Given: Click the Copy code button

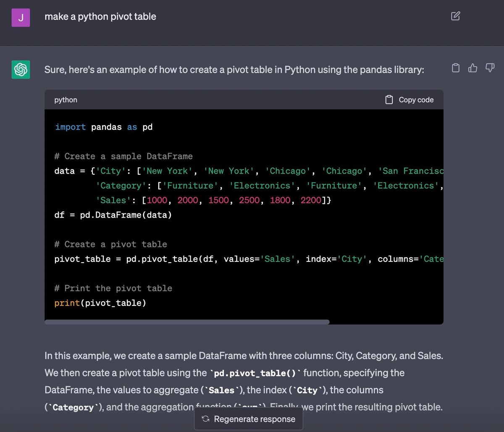Looking at the screenshot, I should coord(409,100).
